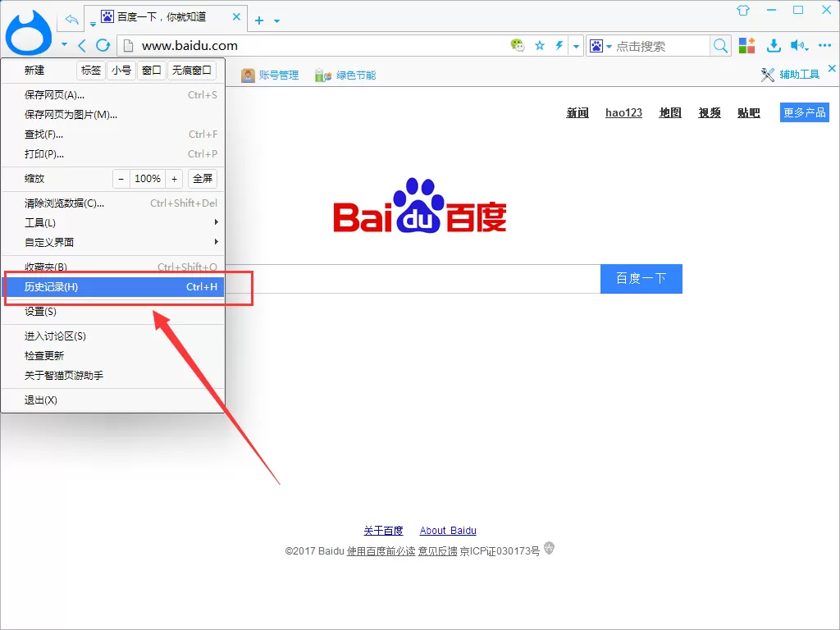Create new 窗口 window

pyautogui.click(x=152, y=71)
